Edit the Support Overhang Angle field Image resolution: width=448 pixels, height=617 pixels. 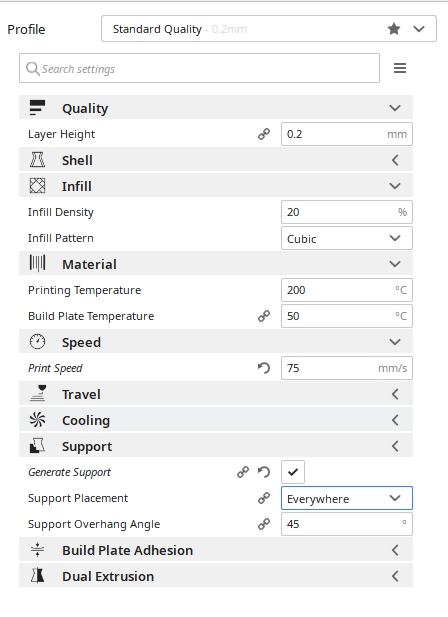347,524
